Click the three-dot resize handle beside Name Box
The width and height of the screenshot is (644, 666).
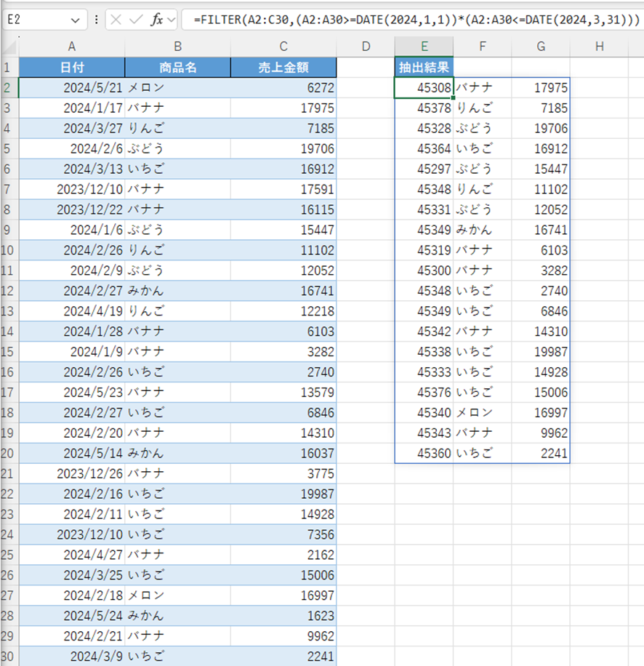[x=97, y=20]
